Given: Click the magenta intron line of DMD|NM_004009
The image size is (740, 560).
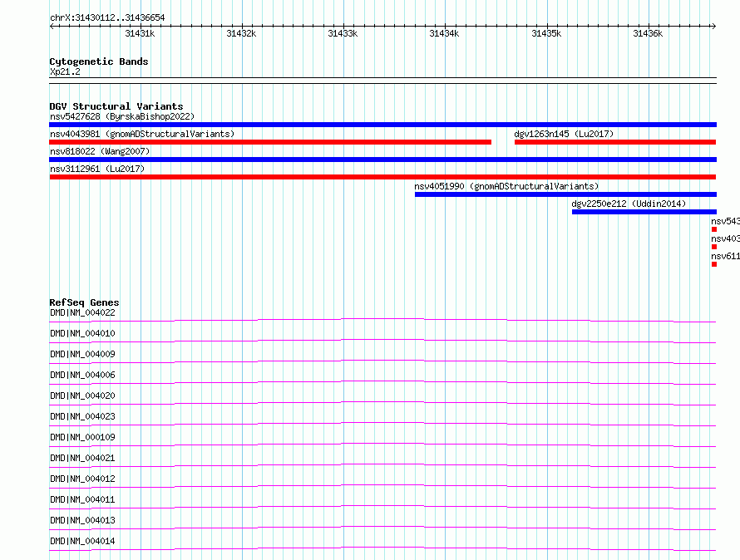Looking at the screenshot, I should pyautogui.click(x=382, y=361).
